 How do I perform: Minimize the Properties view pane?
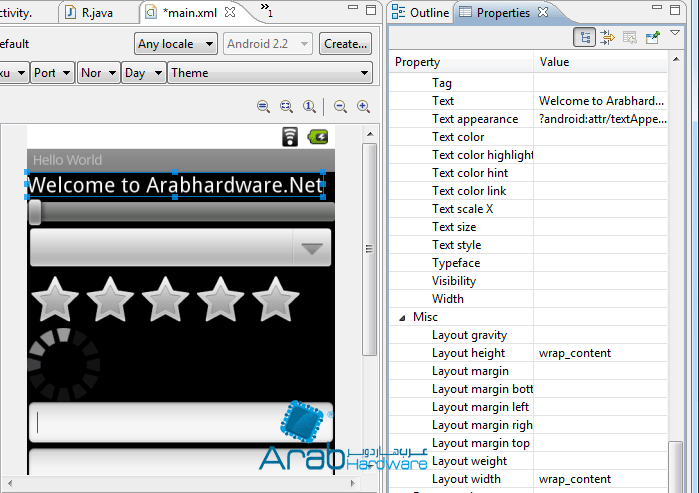(657, 8)
